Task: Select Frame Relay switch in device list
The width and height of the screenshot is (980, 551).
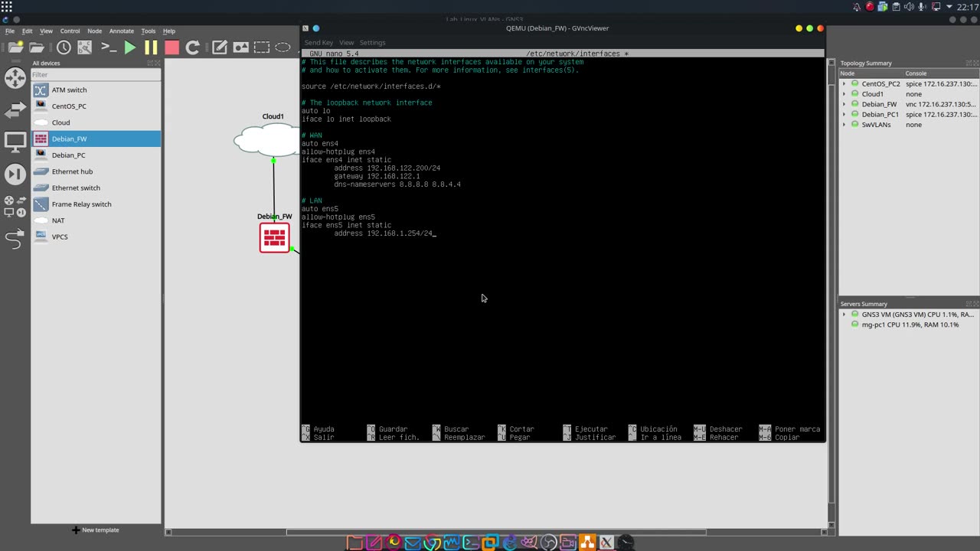Action: coord(96,204)
